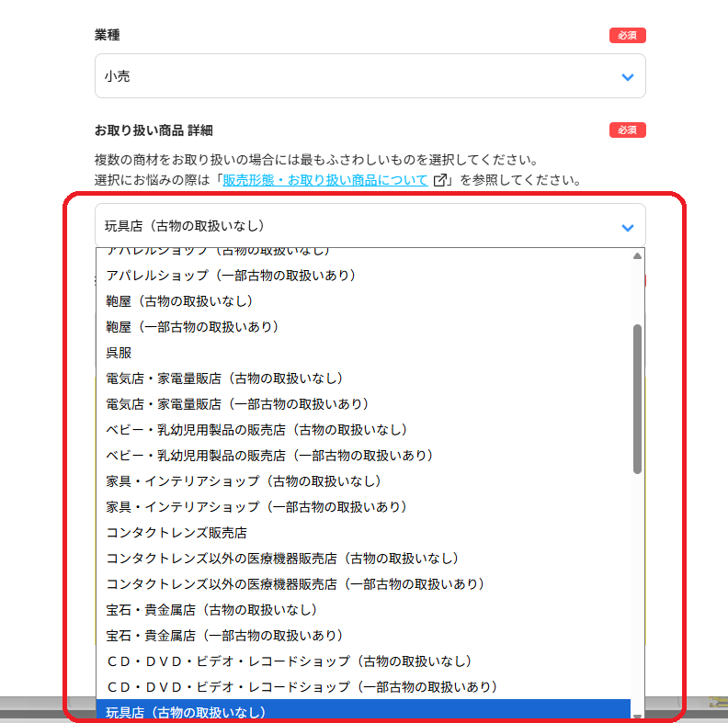The width and height of the screenshot is (728, 723).
Task: Choose 鞄屋（一部古物の取扱いあり） option
Action: (x=191, y=327)
